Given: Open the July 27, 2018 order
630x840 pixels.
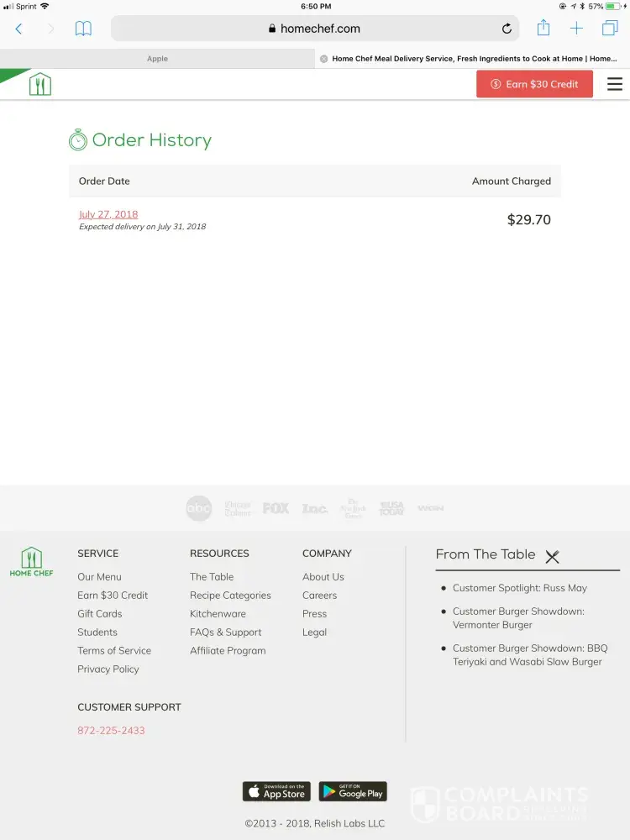Looking at the screenshot, I should [x=108, y=214].
